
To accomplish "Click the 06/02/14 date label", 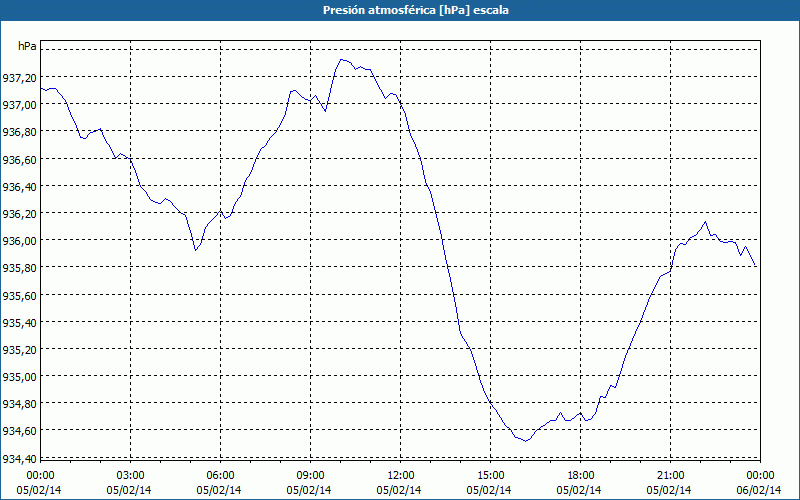I will pos(759,490).
